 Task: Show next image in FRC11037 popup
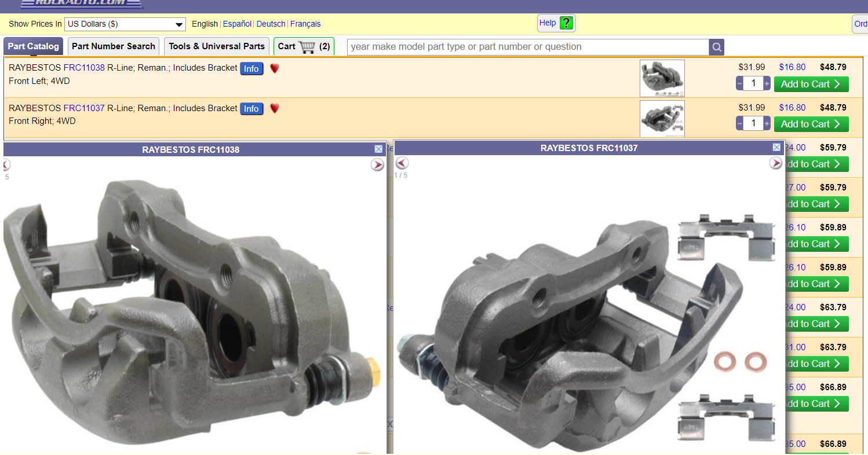pos(776,163)
